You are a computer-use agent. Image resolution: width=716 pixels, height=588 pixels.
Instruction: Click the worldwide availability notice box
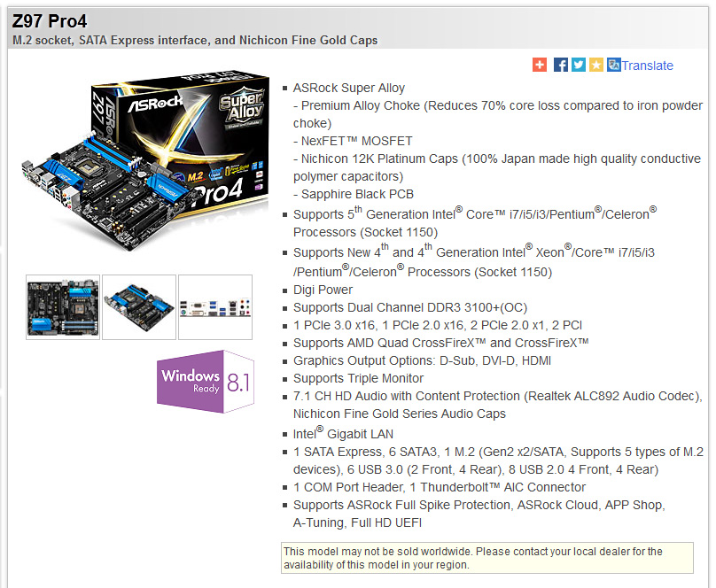pos(487,558)
